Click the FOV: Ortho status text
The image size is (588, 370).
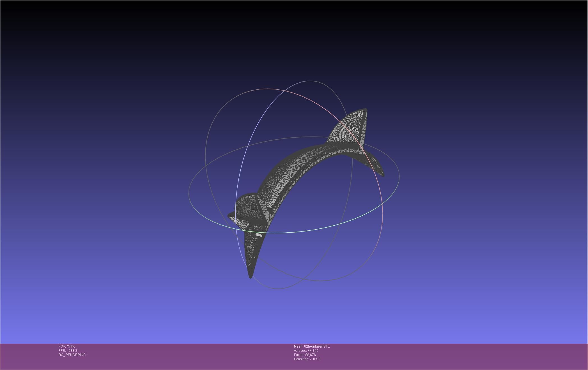(67, 346)
